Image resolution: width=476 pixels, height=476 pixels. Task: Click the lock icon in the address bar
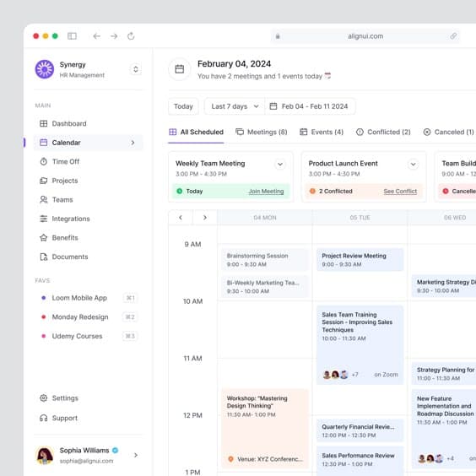click(278, 36)
